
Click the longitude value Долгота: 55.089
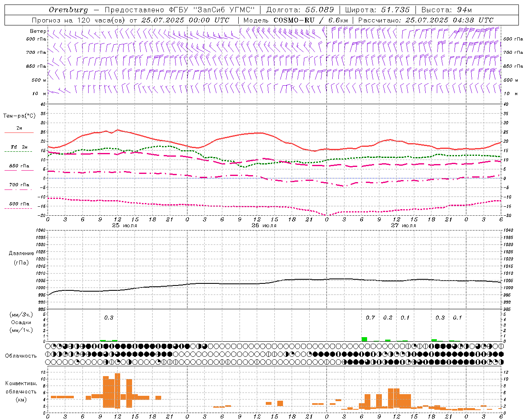(300, 10)
